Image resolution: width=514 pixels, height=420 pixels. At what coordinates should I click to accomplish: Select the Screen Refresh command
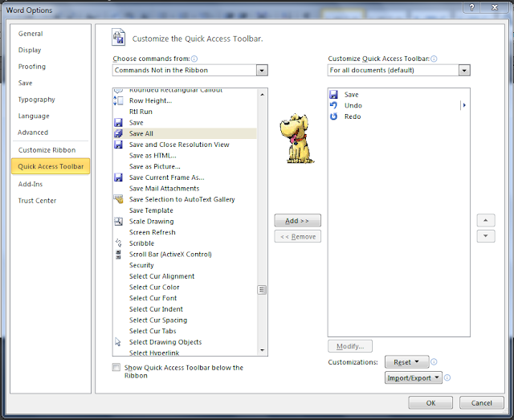(185, 232)
